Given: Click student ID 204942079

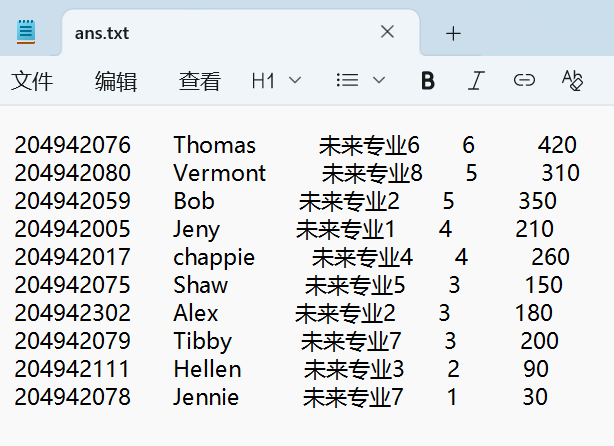Looking at the screenshot, I should point(72,341).
